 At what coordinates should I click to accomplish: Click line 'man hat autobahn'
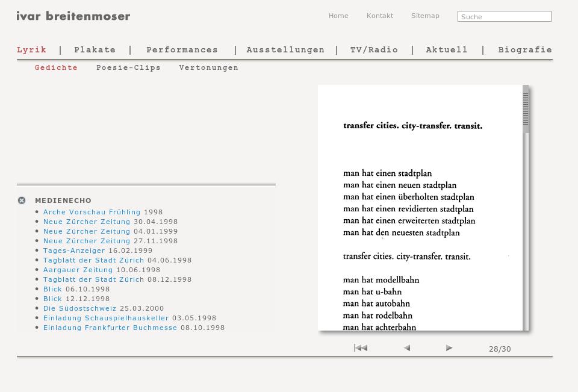point(376,303)
